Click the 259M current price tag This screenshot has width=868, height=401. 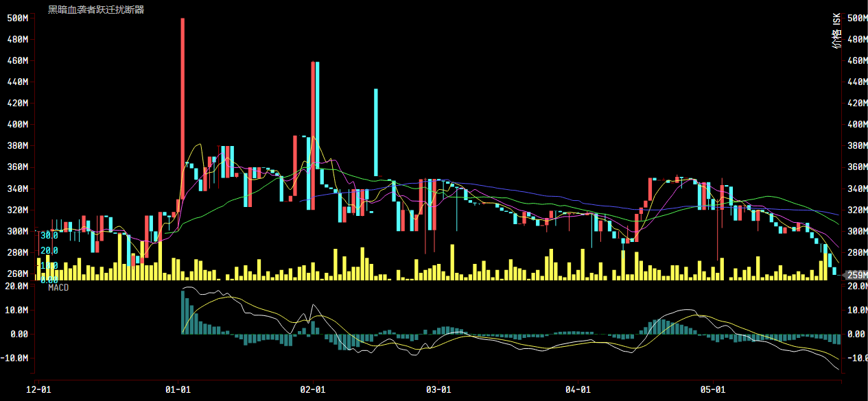click(854, 276)
